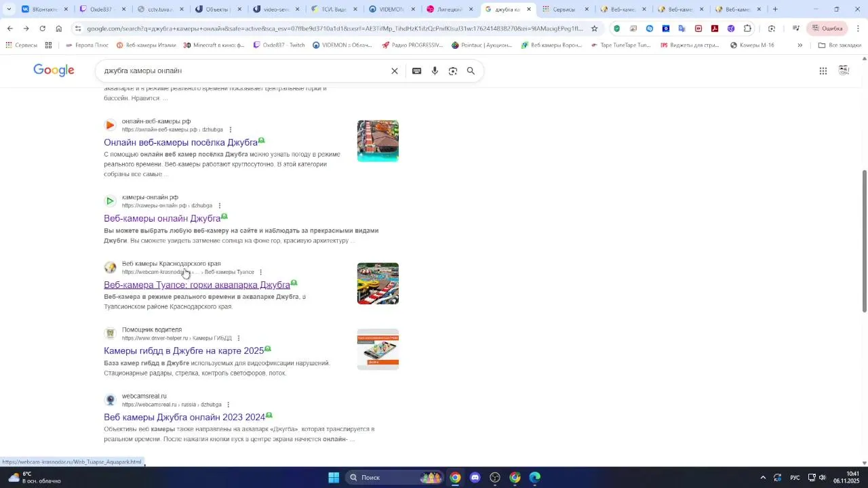Open the Google apps grid
Screen dimensions: 868x488
[x=823, y=70]
